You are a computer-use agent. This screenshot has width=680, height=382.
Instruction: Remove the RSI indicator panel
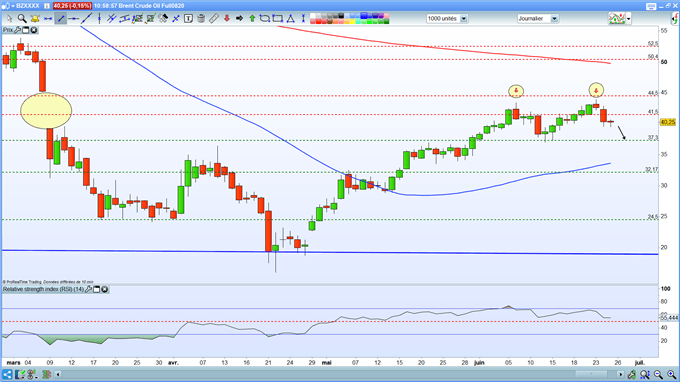point(105,289)
